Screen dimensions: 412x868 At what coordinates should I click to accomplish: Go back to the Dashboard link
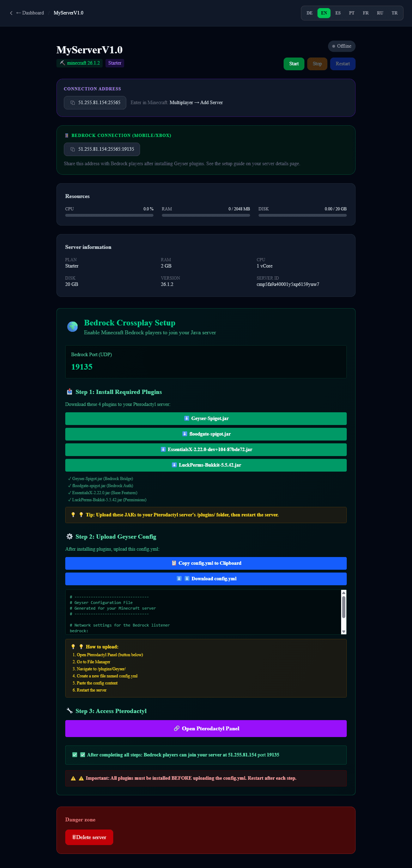30,13
